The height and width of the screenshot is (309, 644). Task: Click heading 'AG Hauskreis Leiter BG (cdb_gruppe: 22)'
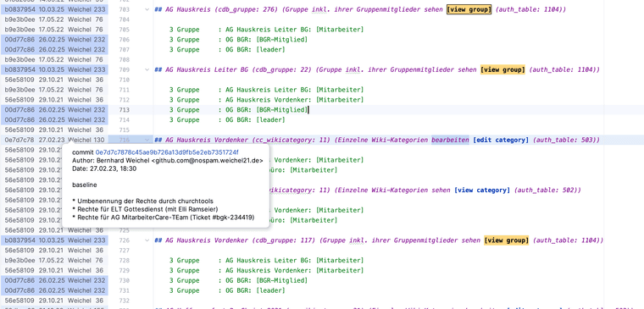tap(233, 69)
